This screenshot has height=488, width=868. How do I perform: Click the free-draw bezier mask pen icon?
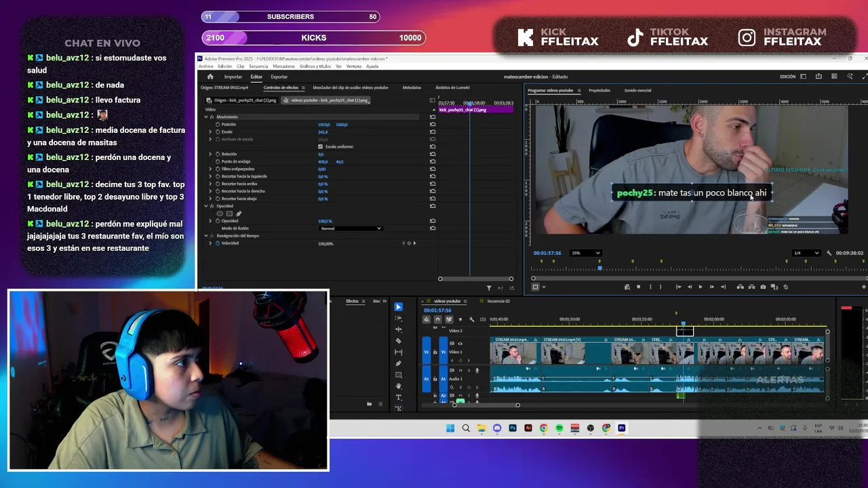[x=239, y=213]
